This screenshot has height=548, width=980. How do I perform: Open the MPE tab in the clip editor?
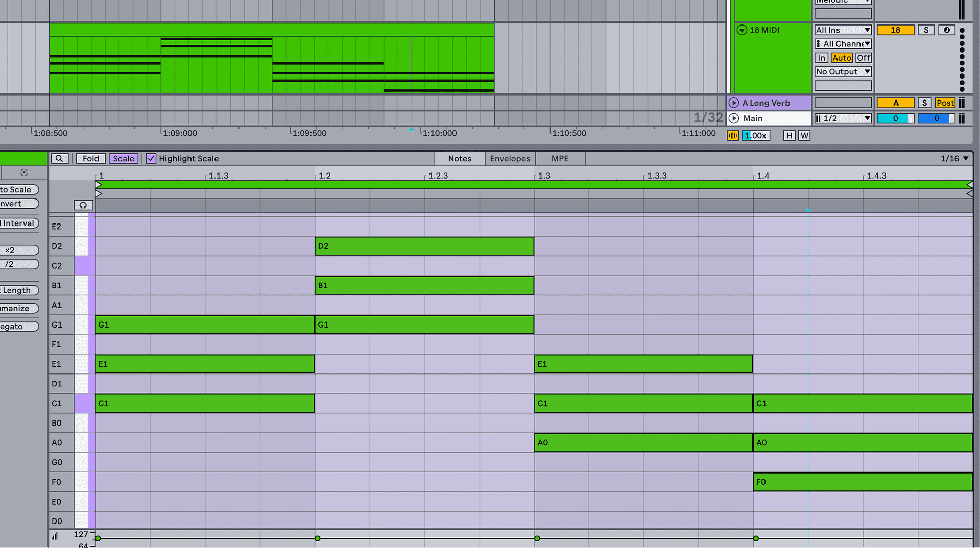(560, 158)
